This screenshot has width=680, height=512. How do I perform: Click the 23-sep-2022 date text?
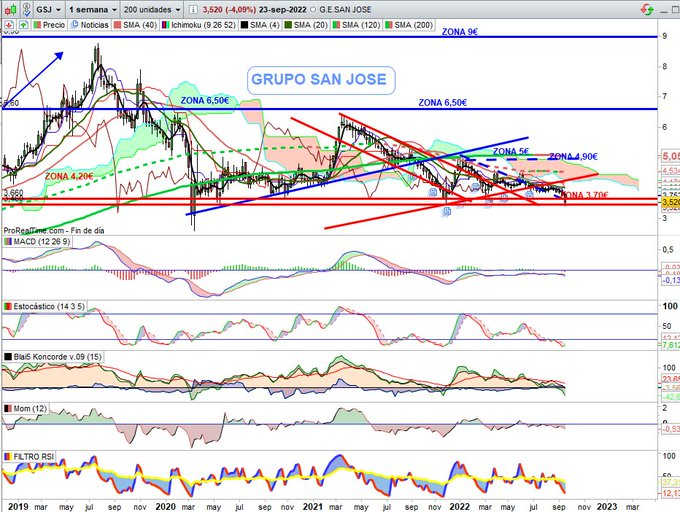pyautogui.click(x=283, y=10)
